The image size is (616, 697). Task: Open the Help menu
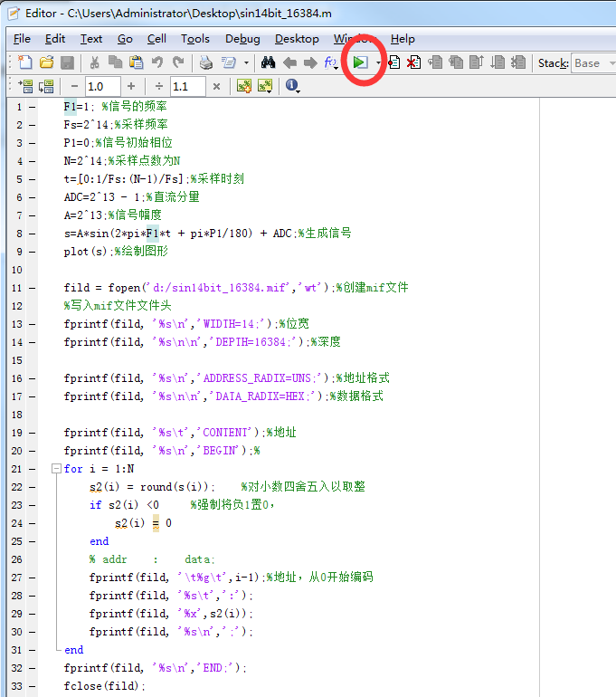[x=403, y=39]
